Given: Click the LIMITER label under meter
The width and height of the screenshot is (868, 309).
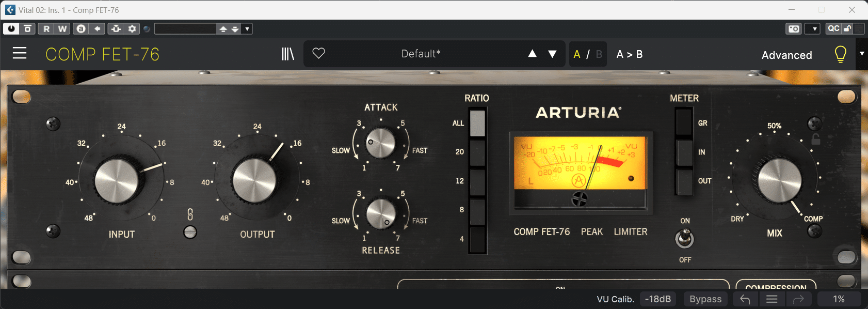Looking at the screenshot, I should tap(631, 232).
